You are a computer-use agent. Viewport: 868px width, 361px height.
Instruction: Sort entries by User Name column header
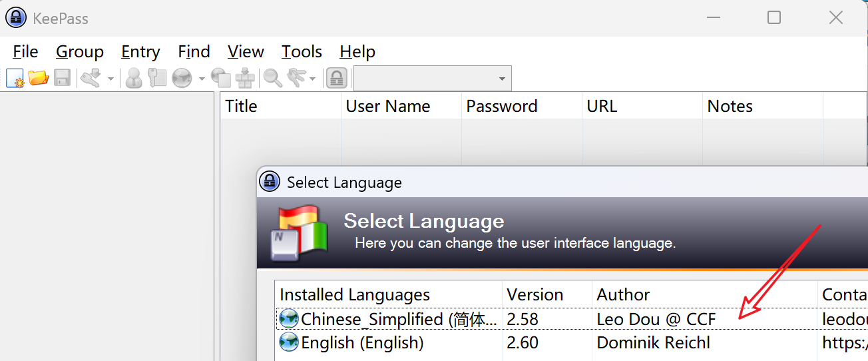(401, 106)
